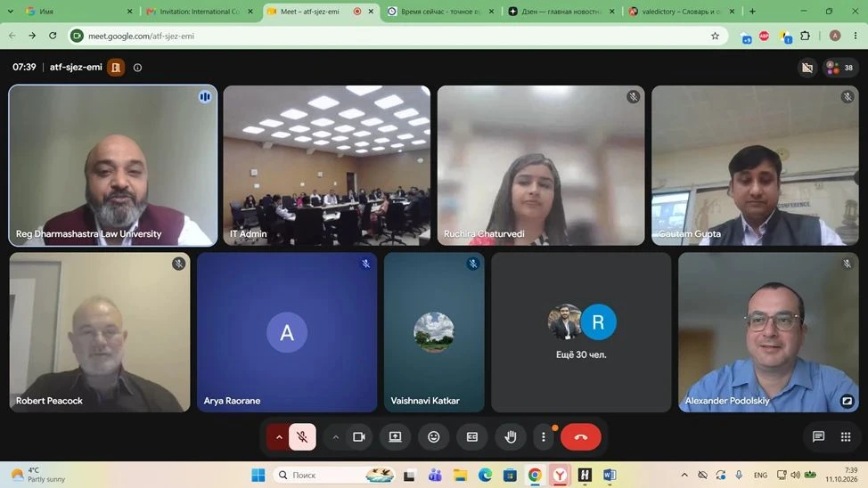
Task: Reload the Meet page
Action: (x=53, y=36)
